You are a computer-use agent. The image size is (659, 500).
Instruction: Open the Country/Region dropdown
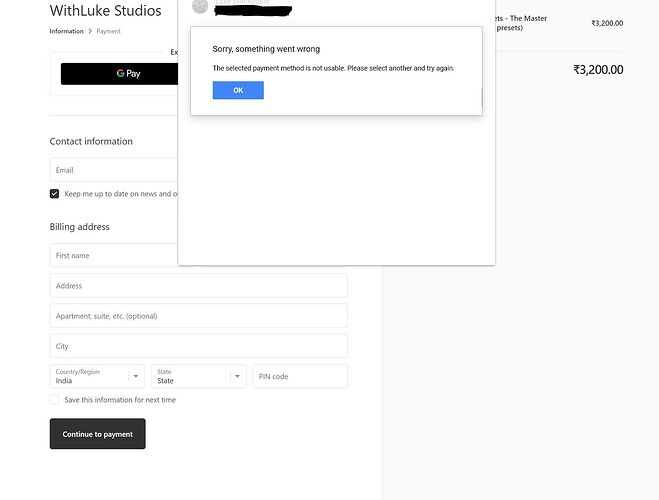98,376
